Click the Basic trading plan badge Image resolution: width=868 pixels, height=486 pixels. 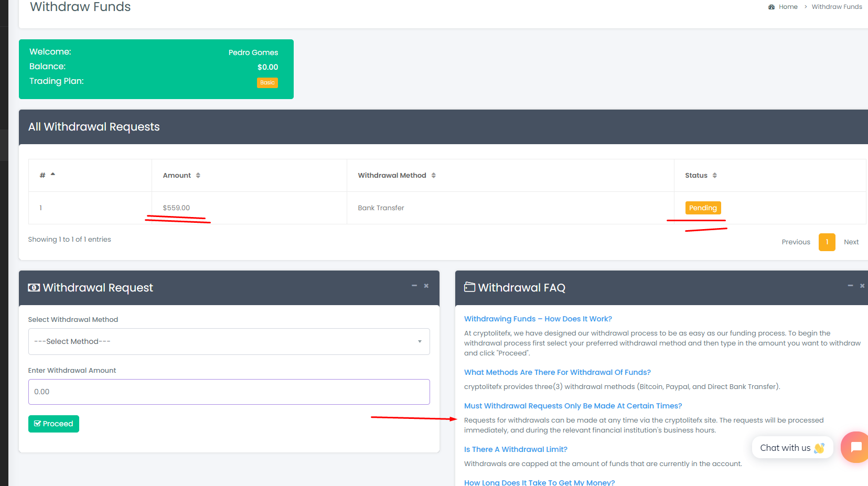(267, 82)
